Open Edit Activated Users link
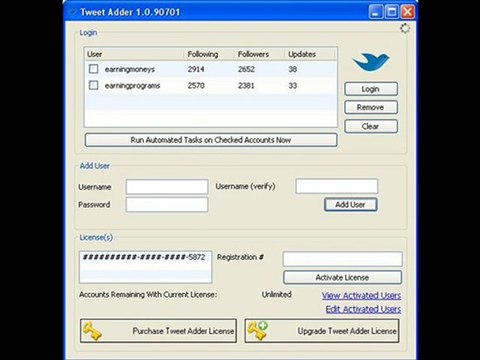The height and width of the screenshot is (360, 480). (363, 309)
